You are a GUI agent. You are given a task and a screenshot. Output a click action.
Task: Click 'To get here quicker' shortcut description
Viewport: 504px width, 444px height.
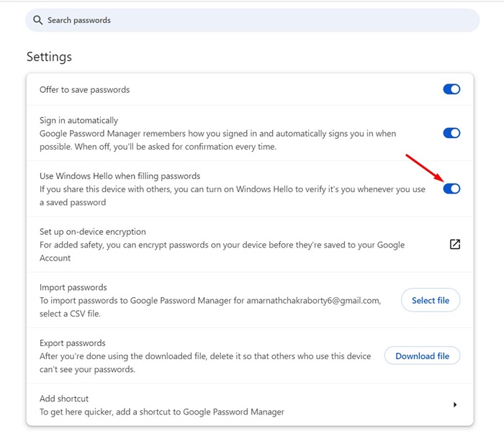coord(162,412)
